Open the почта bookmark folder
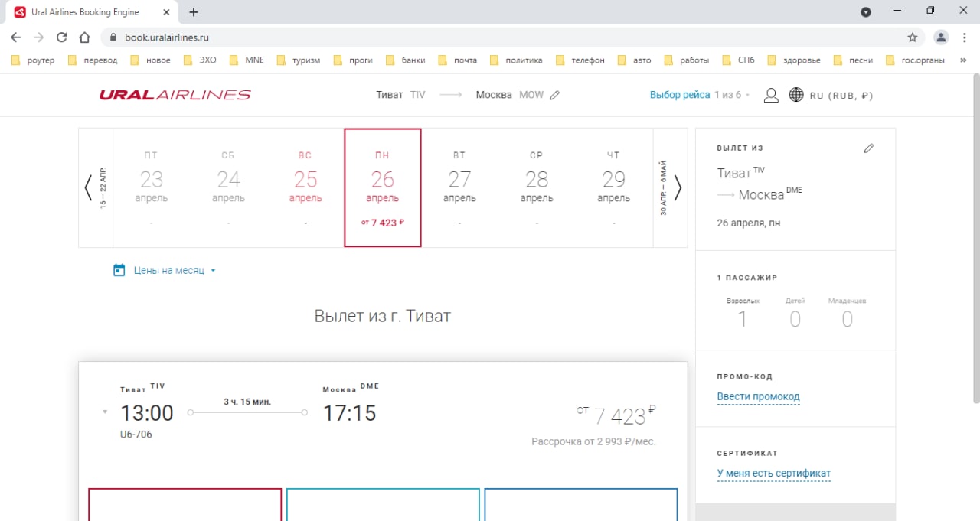Viewport: 980px width, 521px height. click(x=456, y=60)
